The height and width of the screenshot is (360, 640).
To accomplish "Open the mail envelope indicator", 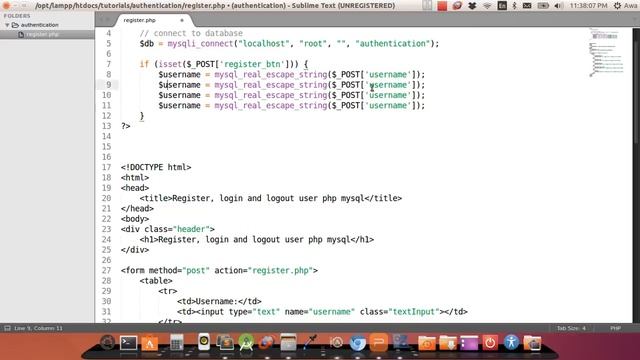I will pyautogui.click(x=527, y=6).
